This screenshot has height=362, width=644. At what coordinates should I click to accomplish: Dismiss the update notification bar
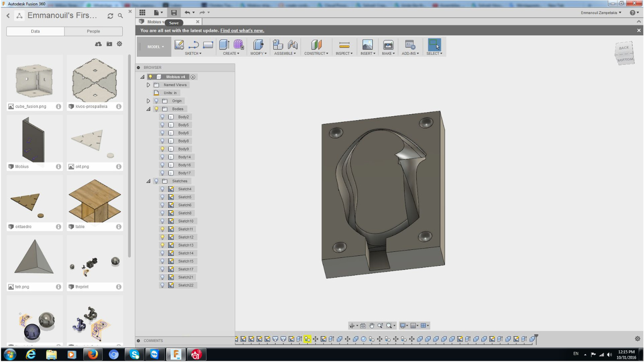tap(639, 31)
